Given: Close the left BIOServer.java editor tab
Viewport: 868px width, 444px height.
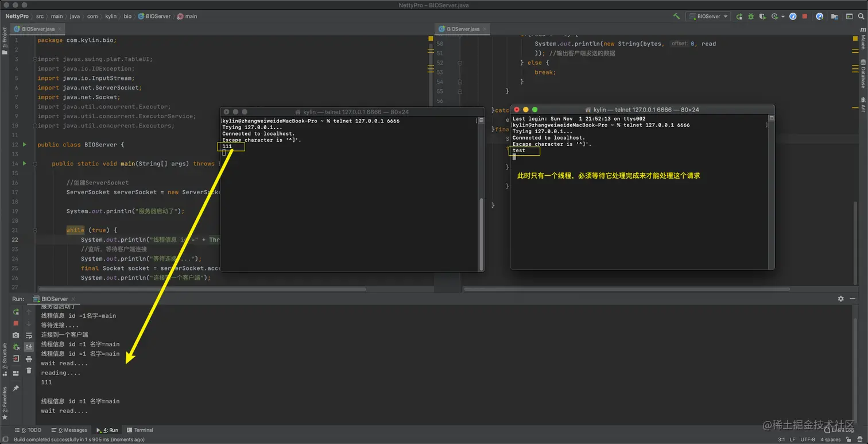Looking at the screenshot, I should click(60, 29).
